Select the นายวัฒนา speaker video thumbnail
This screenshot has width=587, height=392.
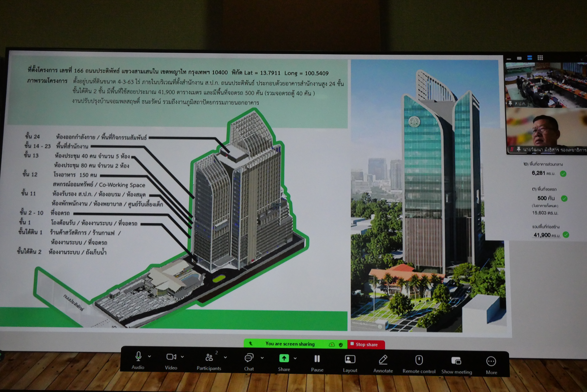coord(547,131)
